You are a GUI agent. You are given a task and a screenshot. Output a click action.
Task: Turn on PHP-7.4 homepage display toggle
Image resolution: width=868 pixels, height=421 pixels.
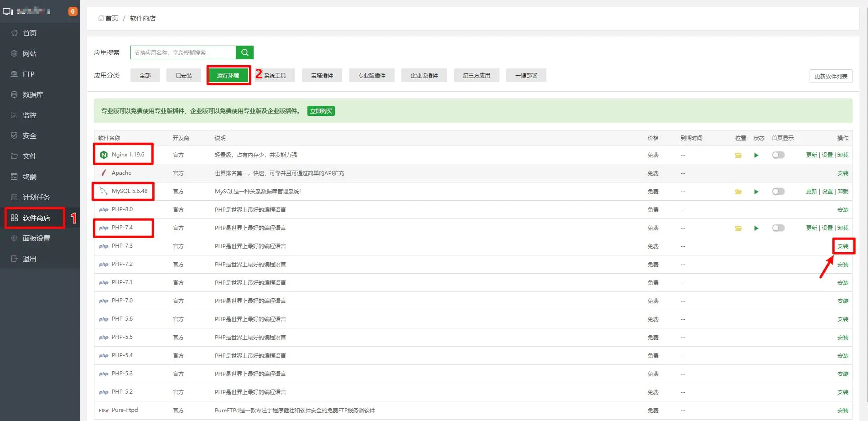pos(778,228)
